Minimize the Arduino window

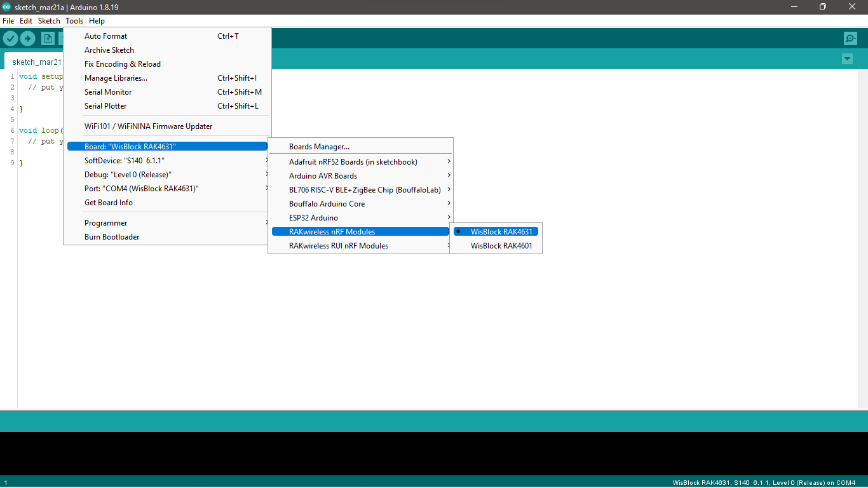tap(794, 7)
